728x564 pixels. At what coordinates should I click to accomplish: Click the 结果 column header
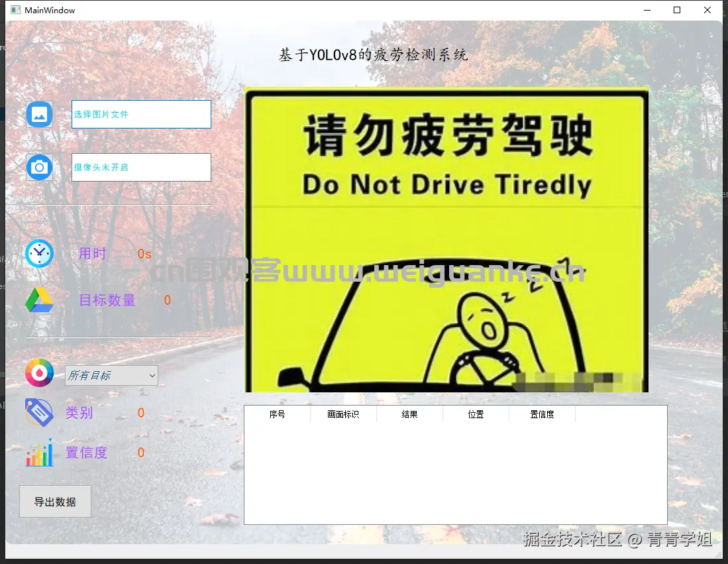point(409,414)
